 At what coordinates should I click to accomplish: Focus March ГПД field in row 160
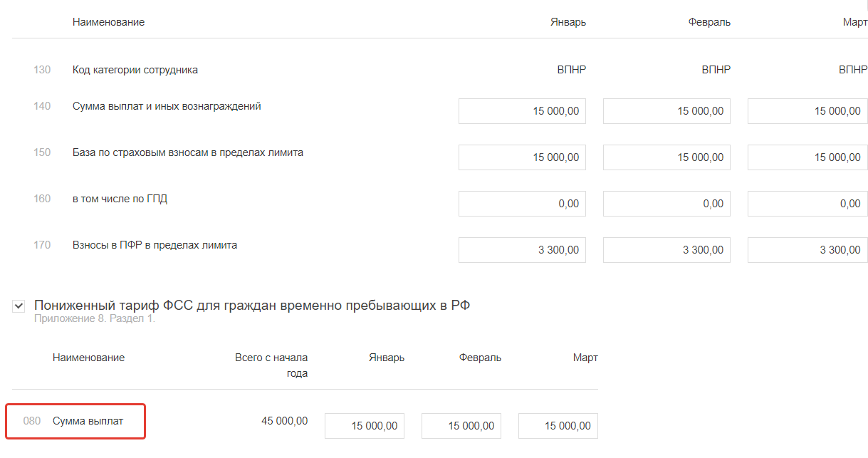tap(807, 204)
